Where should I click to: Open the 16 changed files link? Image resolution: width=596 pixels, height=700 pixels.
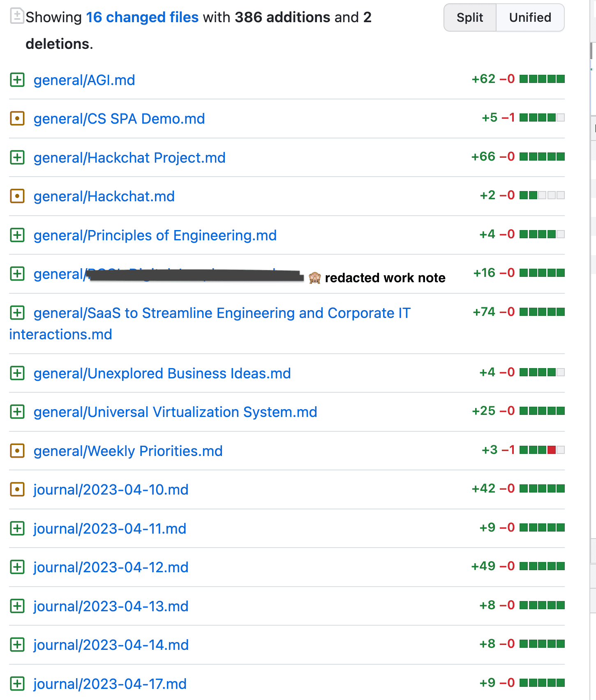pyautogui.click(x=142, y=17)
